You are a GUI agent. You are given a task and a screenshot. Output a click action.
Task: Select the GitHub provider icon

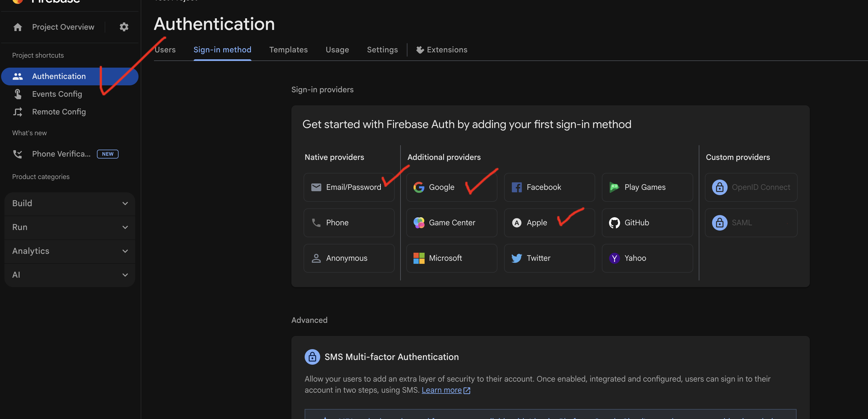pos(614,223)
